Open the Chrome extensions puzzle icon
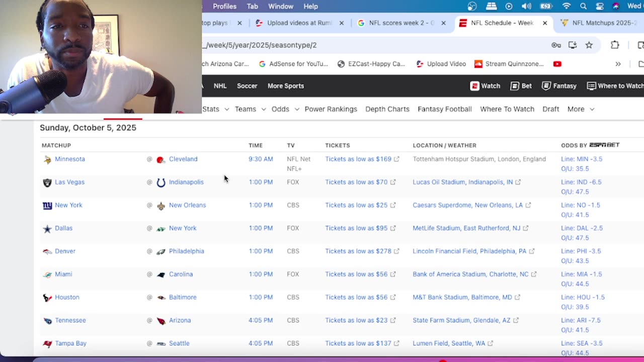This screenshot has width=644, height=362. 615,45
